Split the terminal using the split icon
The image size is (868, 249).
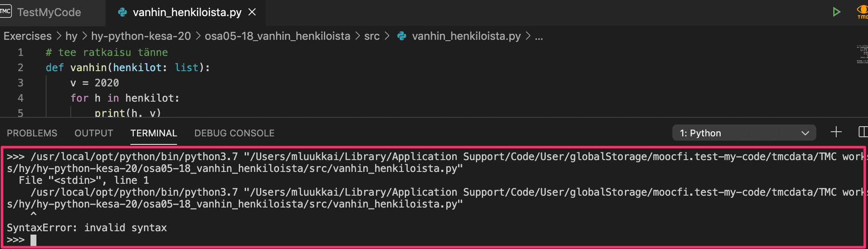[864, 133]
